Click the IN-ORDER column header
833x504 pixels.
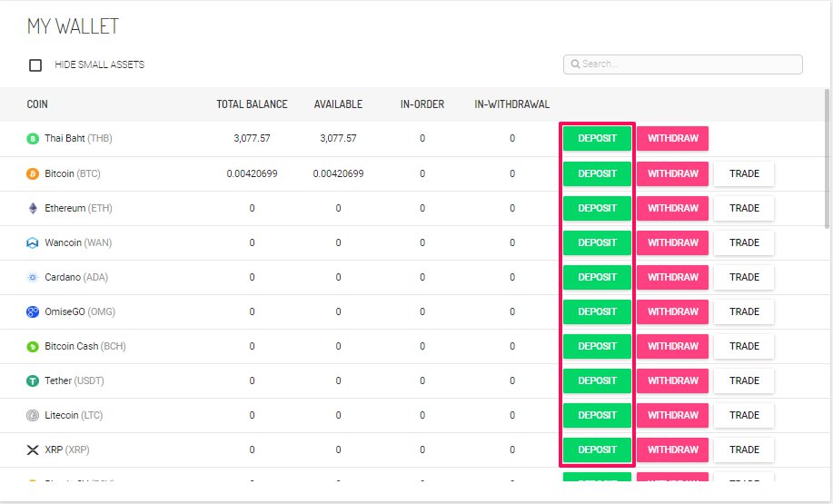pos(422,104)
